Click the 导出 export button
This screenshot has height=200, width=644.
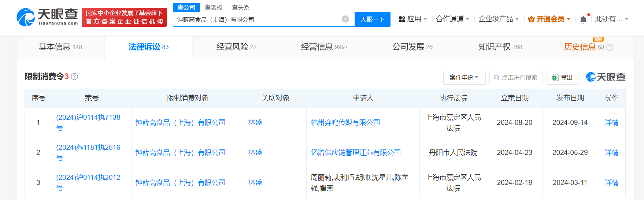[562, 78]
